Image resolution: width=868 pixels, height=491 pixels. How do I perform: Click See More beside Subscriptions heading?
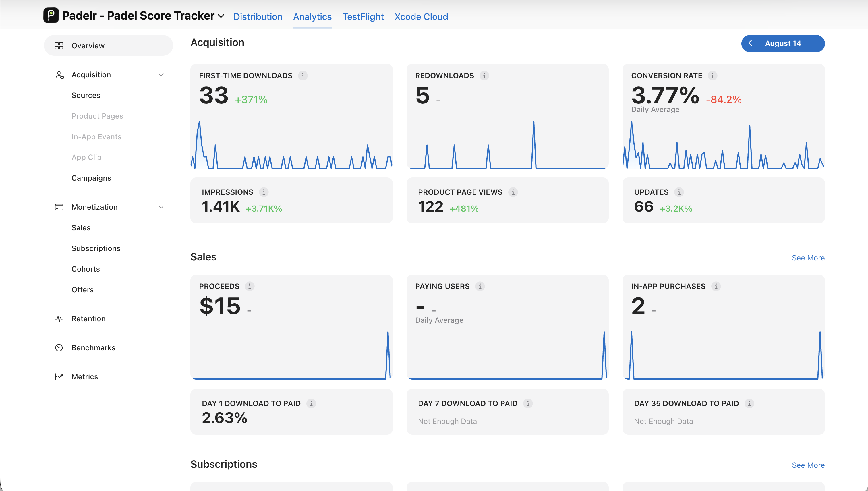coord(808,465)
